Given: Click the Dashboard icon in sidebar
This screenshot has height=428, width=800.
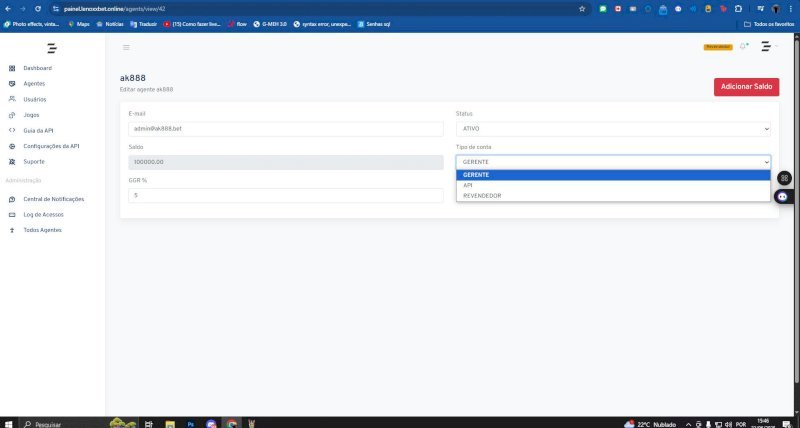Looking at the screenshot, I should click(x=12, y=68).
